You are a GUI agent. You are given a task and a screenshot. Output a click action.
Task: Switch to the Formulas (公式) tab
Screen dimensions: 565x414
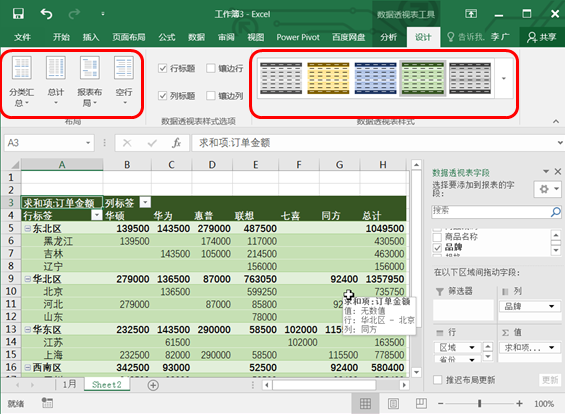coord(167,37)
